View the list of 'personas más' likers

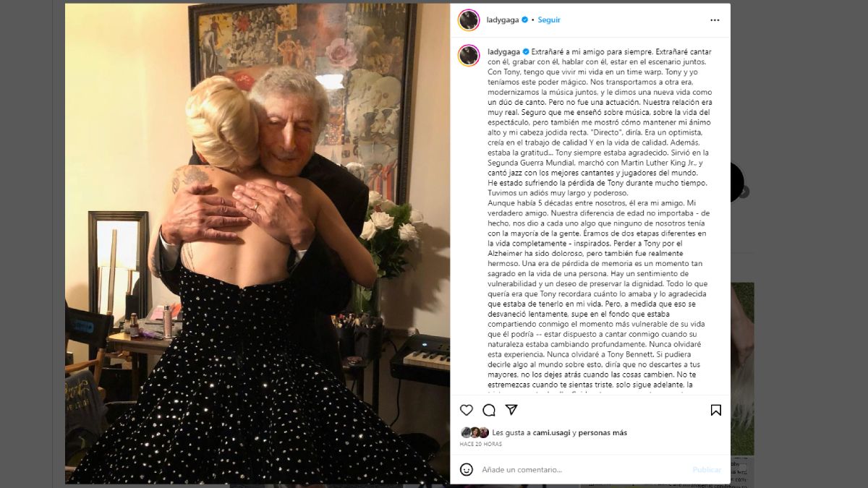coord(603,433)
